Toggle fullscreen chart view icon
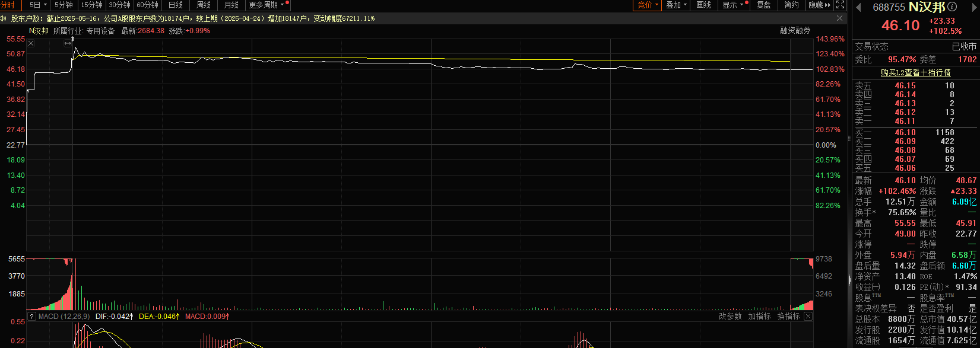Screen dimensions: 980x348 [840, 5]
